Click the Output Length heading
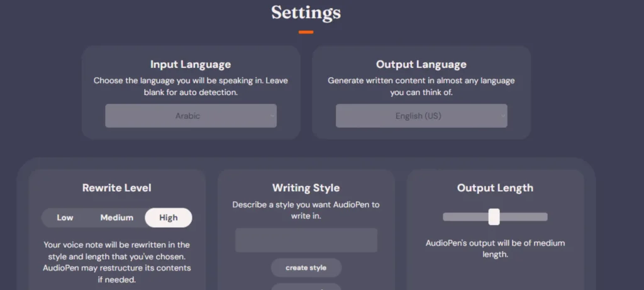 495,187
